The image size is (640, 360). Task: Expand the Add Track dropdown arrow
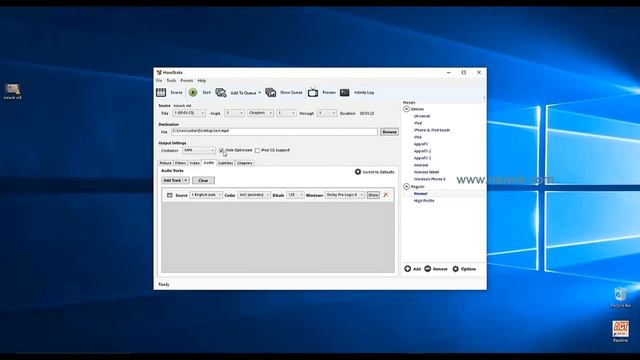[x=186, y=180]
